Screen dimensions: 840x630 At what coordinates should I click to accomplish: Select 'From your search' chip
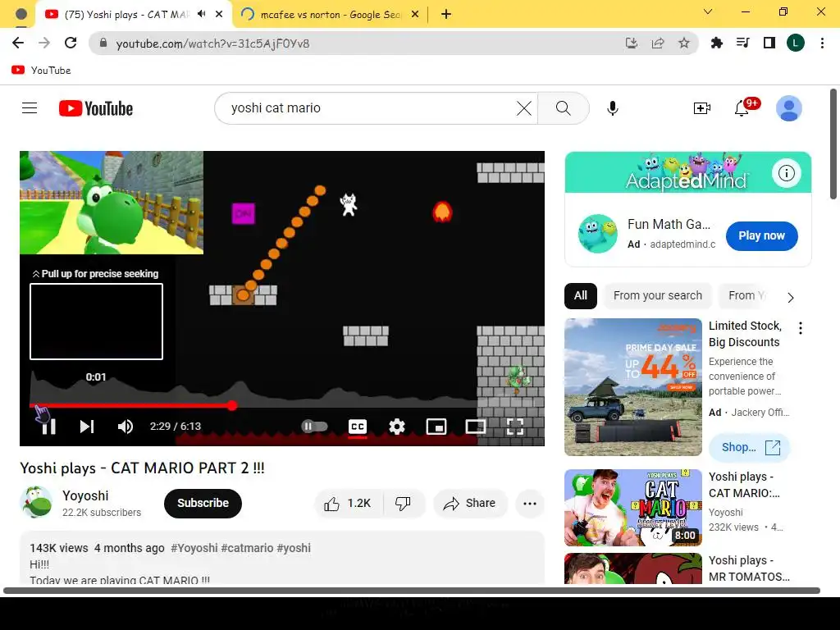click(657, 295)
